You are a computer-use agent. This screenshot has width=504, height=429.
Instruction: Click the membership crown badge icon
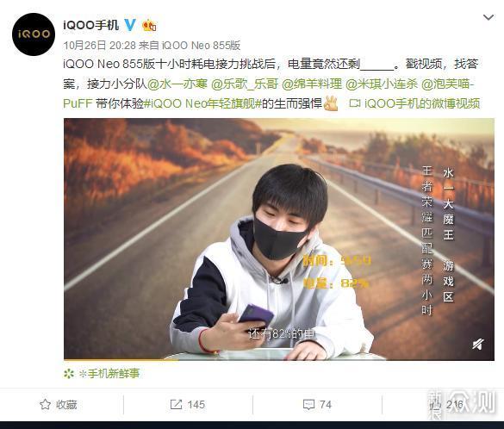[149, 25]
